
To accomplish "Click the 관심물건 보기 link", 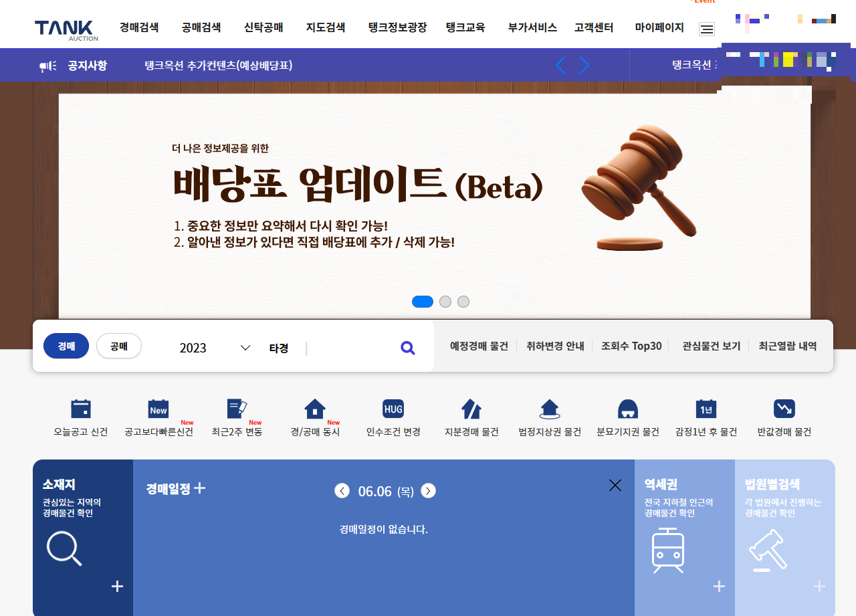I will coord(712,346).
